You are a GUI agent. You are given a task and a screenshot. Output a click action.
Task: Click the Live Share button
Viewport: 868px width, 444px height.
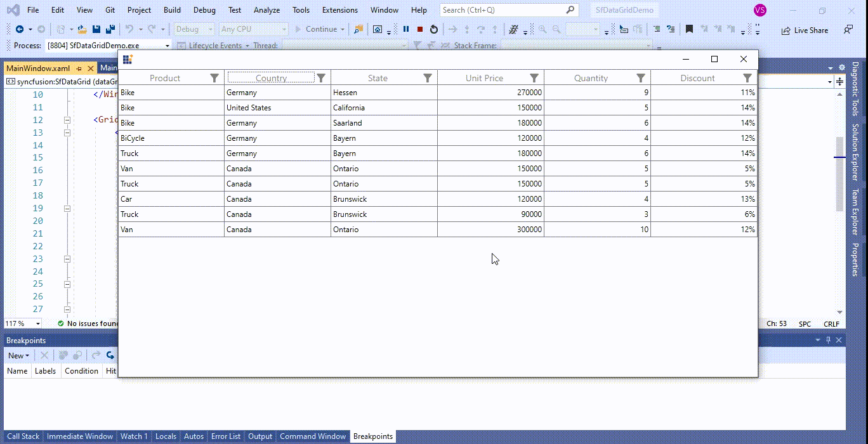805,30
